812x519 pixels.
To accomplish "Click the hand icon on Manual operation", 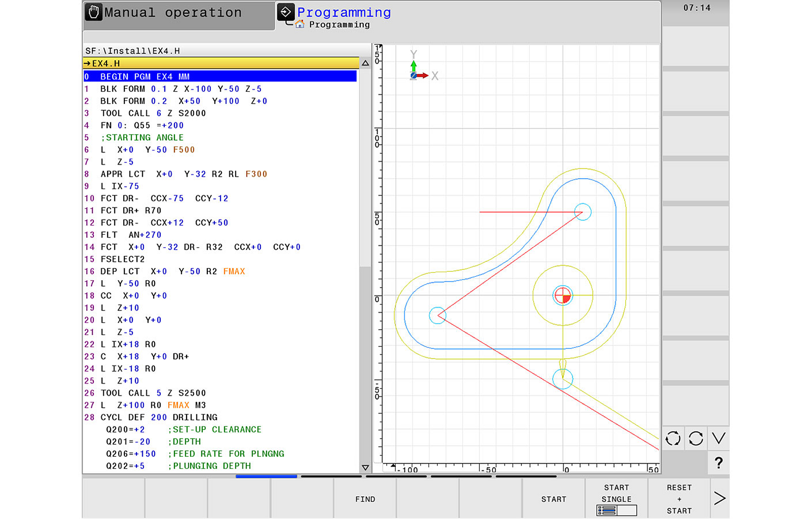I will tap(93, 12).
